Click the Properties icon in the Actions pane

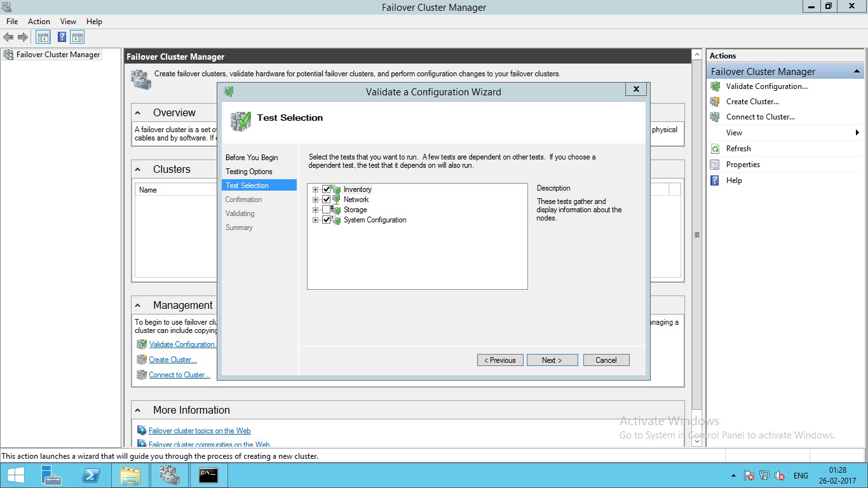(x=715, y=165)
